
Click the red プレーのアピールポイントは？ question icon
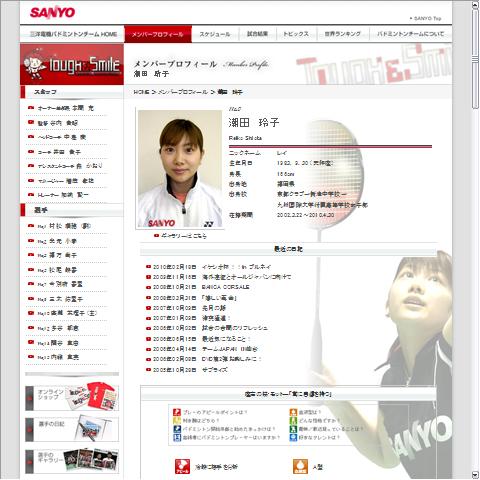click(177, 412)
